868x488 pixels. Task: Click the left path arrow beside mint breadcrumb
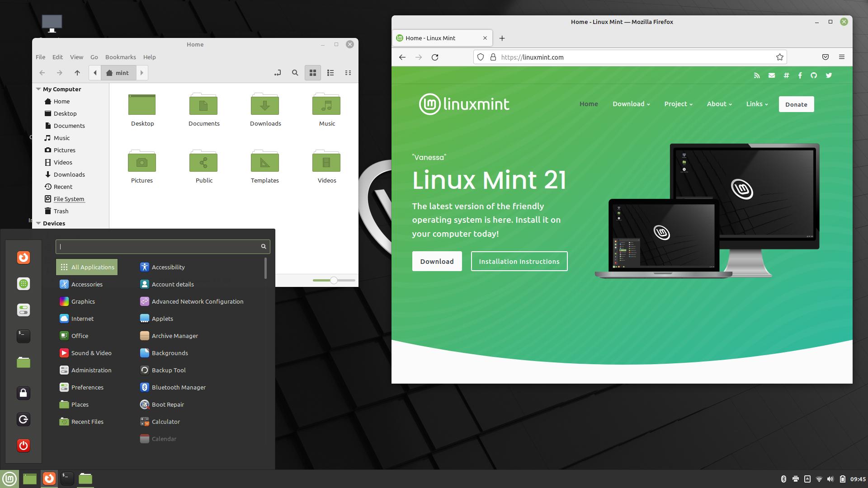95,73
